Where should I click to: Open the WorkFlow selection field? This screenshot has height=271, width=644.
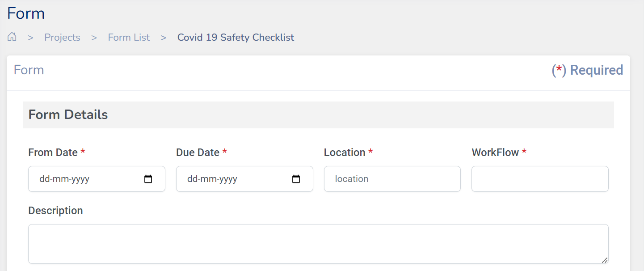pyautogui.click(x=539, y=179)
